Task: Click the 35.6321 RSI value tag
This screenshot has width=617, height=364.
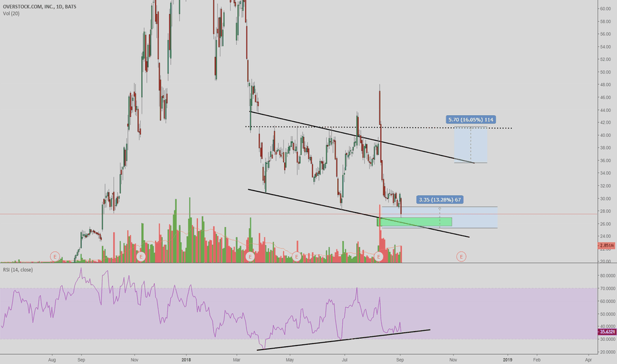Action: (x=606, y=332)
